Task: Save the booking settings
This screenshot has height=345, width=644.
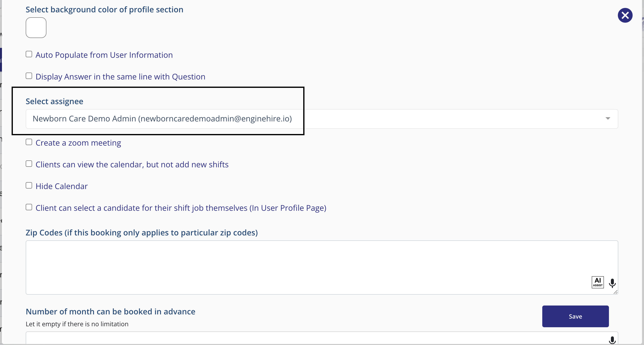Action: [575, 316]
